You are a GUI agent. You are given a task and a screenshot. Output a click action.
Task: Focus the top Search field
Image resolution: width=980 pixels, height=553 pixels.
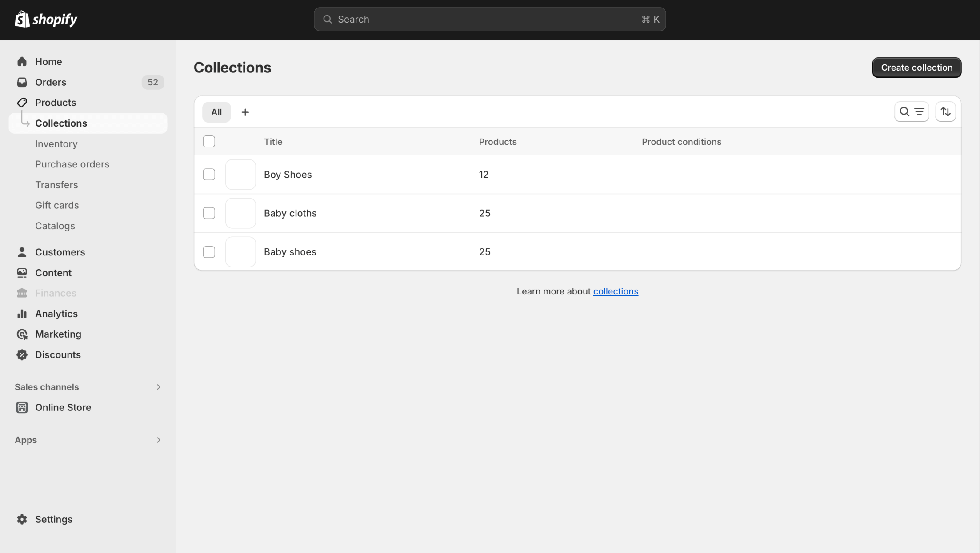point(489,19)
